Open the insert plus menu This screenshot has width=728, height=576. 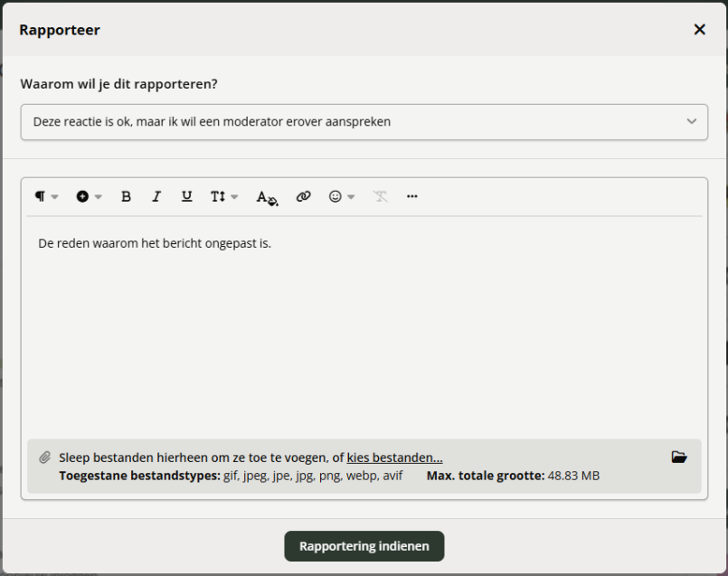pos(88,196)
